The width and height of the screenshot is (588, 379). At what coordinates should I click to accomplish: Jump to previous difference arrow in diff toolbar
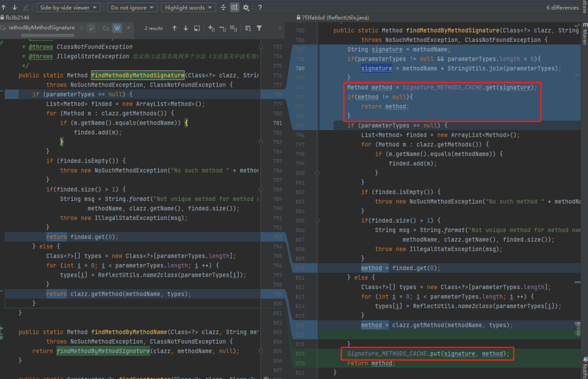tap(4, 7)
